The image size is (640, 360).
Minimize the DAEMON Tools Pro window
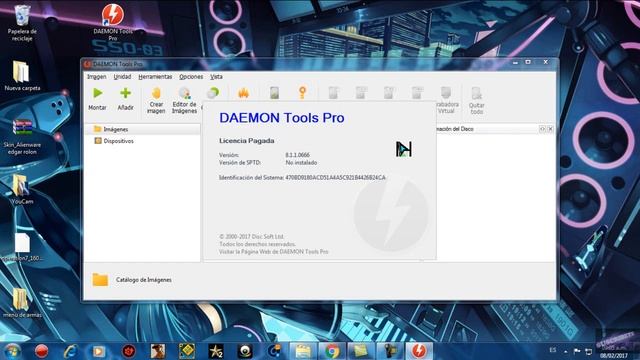coord(515,62)
